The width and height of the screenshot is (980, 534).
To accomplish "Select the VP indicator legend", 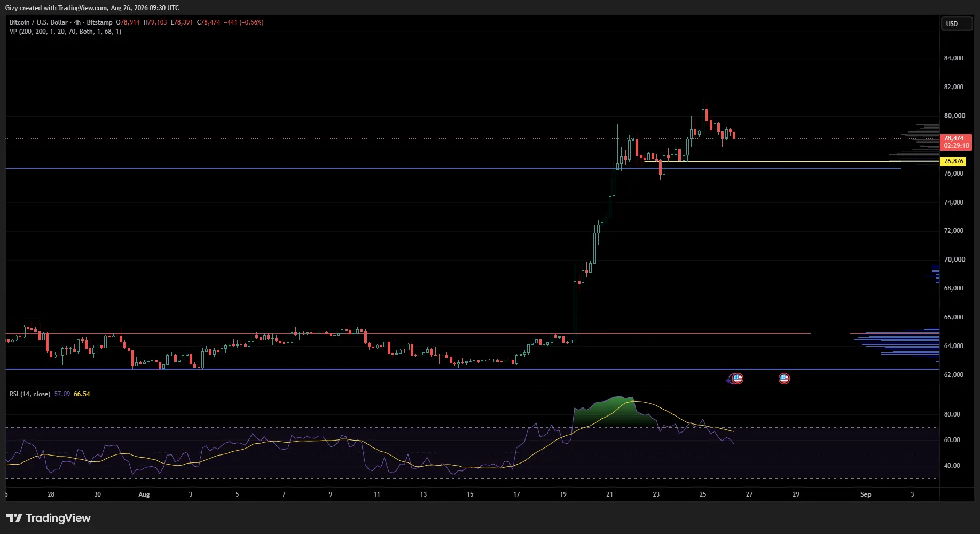I will click(x=65, y=32).
